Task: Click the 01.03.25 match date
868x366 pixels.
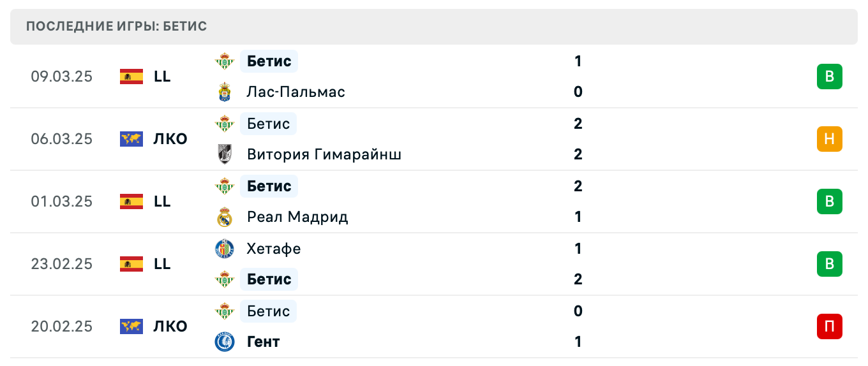Action: [61, 201]
